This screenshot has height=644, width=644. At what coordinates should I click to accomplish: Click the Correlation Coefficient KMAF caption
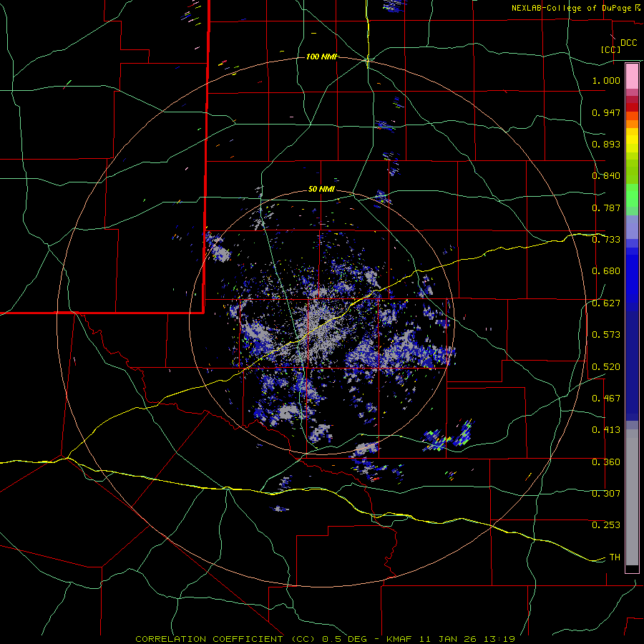click(325, 639)
